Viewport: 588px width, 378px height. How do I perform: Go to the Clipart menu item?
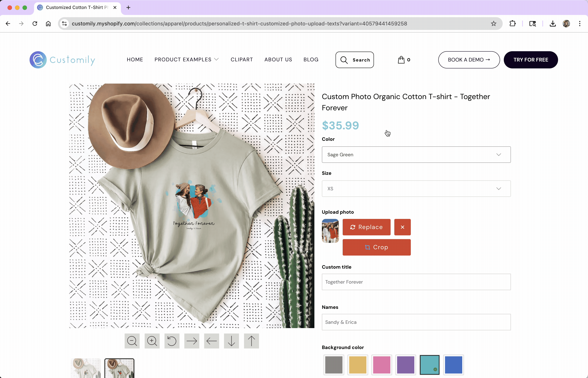click(242, 60)
